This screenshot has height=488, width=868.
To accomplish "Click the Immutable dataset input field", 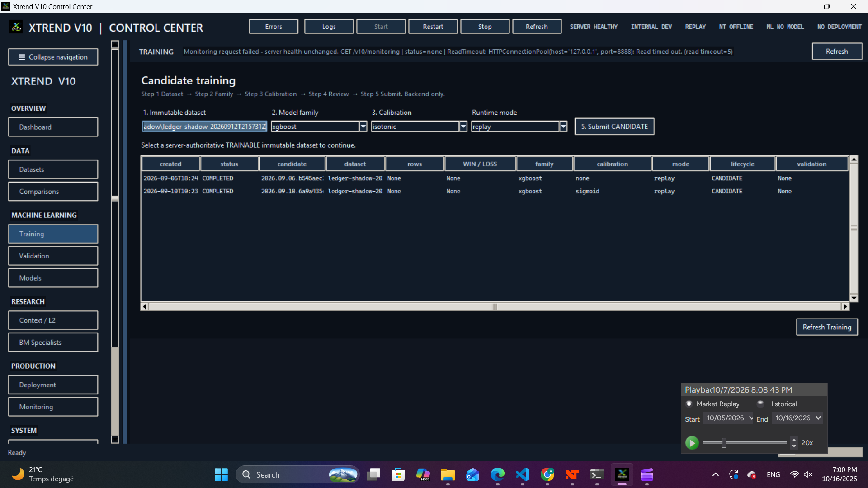I will pyautogui.click(x=204, y=127).
